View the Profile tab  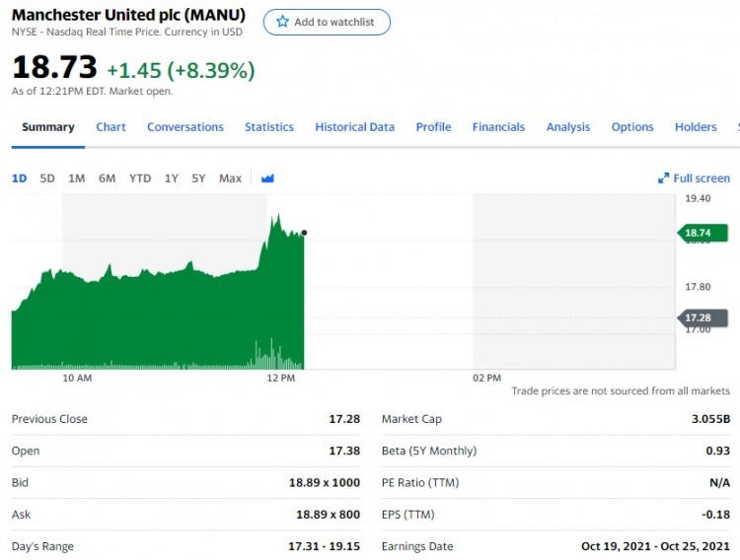pyautogui.click(x=433, y=127)
